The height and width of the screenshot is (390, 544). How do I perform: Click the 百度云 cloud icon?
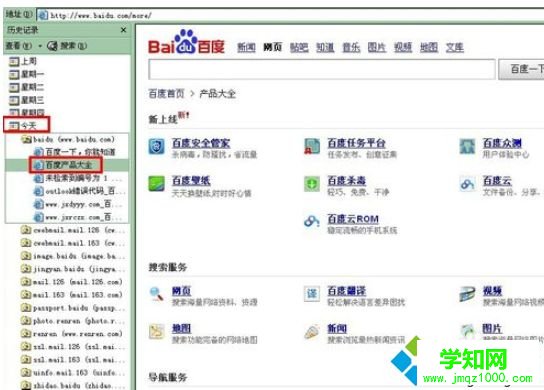click(467, 184)
